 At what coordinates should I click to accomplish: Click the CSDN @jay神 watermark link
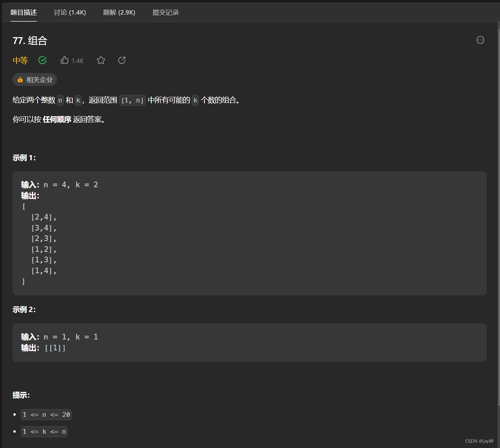click(x=479, y=441)
